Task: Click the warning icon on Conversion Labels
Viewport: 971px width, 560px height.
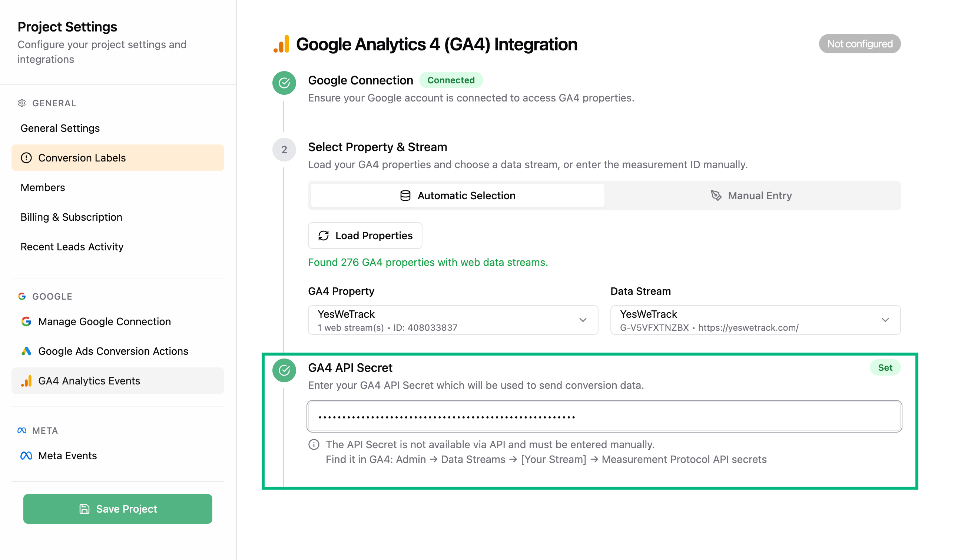Action: pos(26,158)
